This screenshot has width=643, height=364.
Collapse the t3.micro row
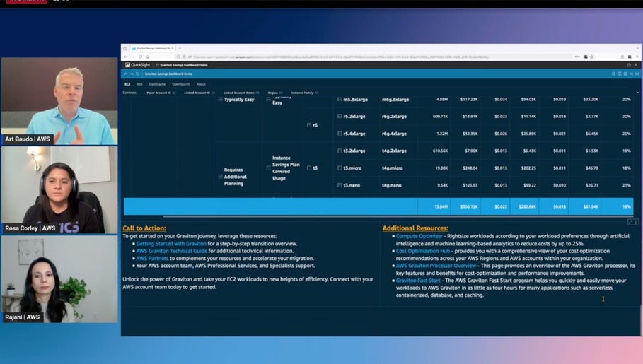[340, 168]
